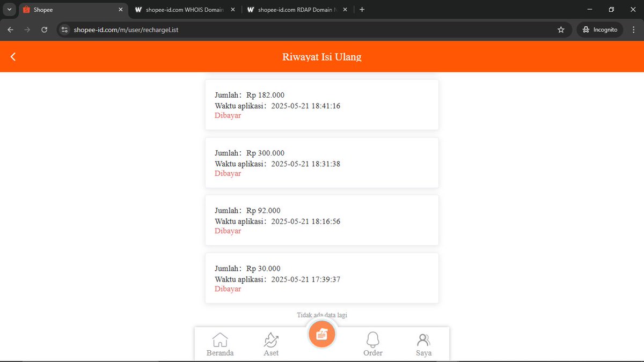The width and height of the screenshot is (644, 362).
Task: Click the browser back arrow
Action: click(11, 30)
